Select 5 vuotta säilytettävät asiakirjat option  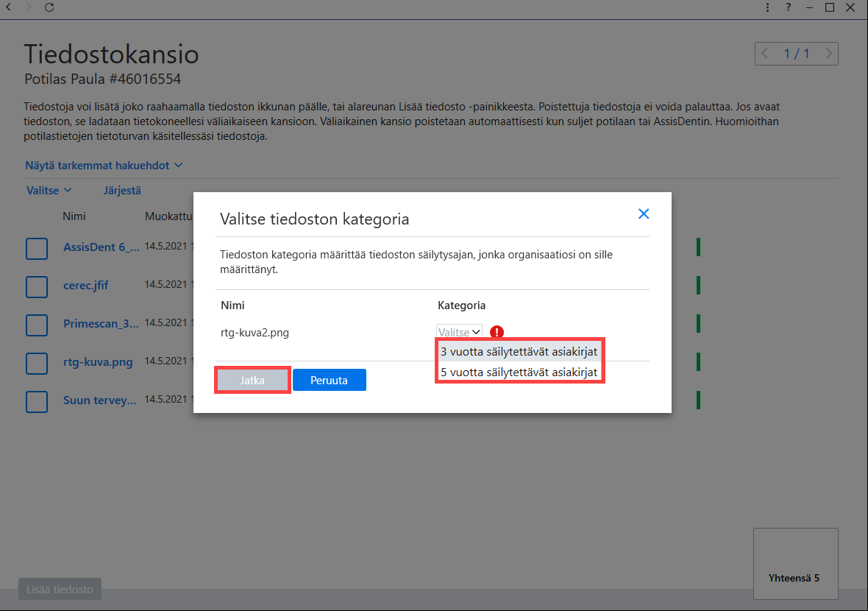point(519,372)
